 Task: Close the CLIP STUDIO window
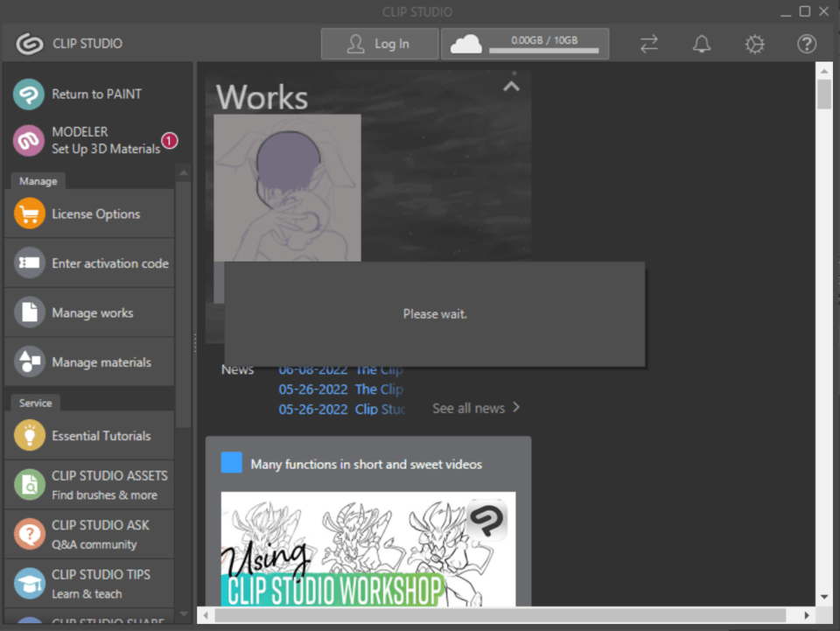tap(824, 11)
